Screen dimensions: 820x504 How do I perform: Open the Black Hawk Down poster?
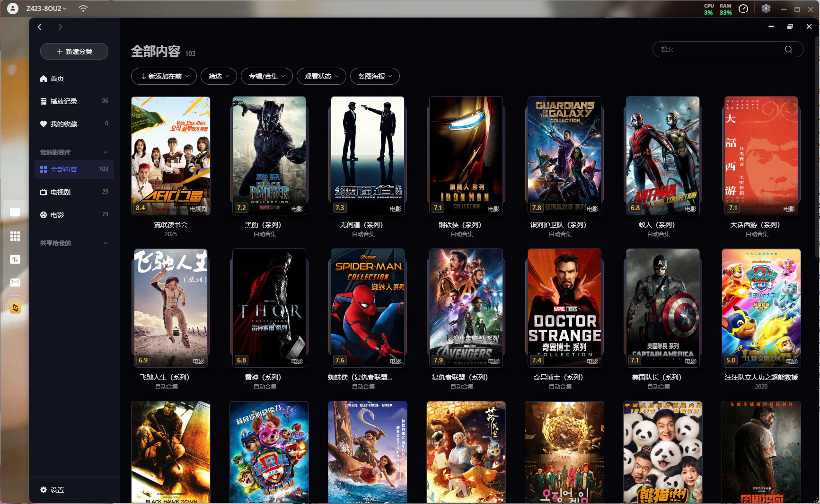point(171,452)
